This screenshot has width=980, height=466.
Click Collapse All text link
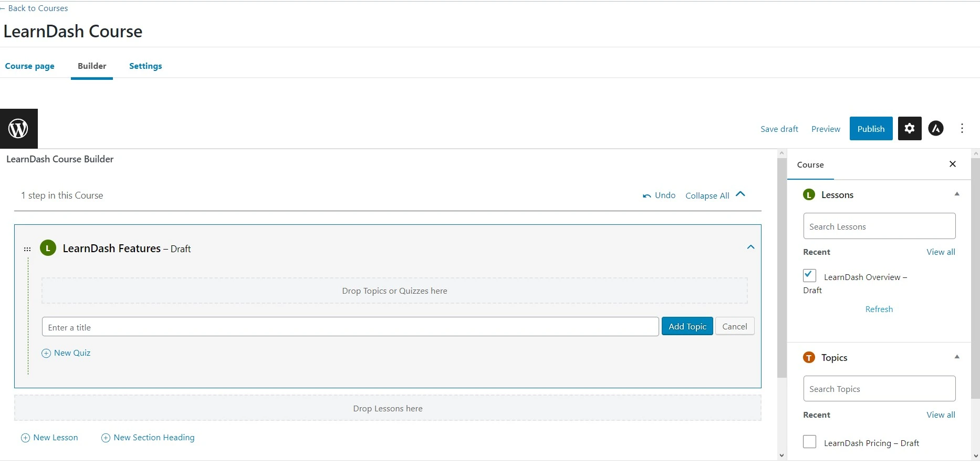[x=707, y=196]
